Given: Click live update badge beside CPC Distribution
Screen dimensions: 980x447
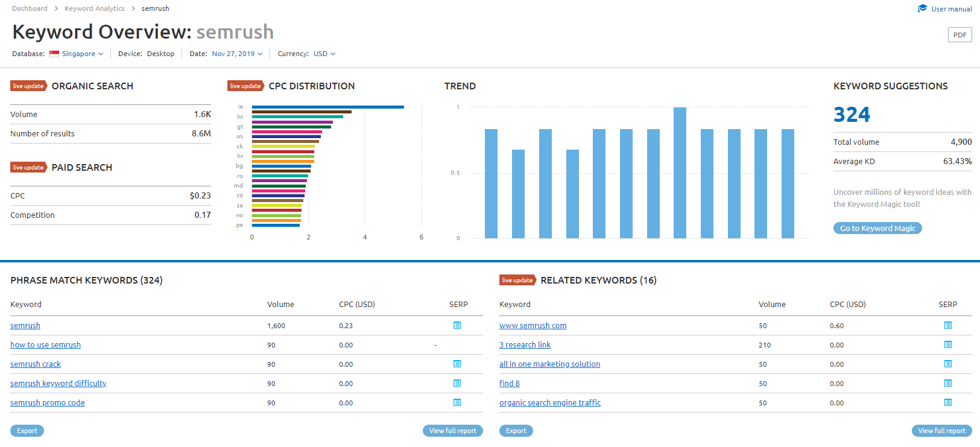Looking at the screenshot, I should point(245,86).
